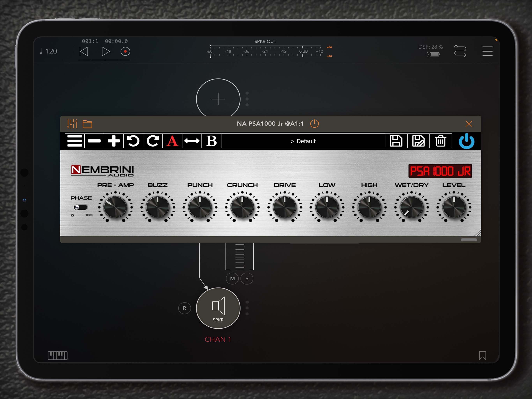This screenshot has width=532, height=399.
Task: Click the WET/DRY knob
Action: (x=411, y=207)
